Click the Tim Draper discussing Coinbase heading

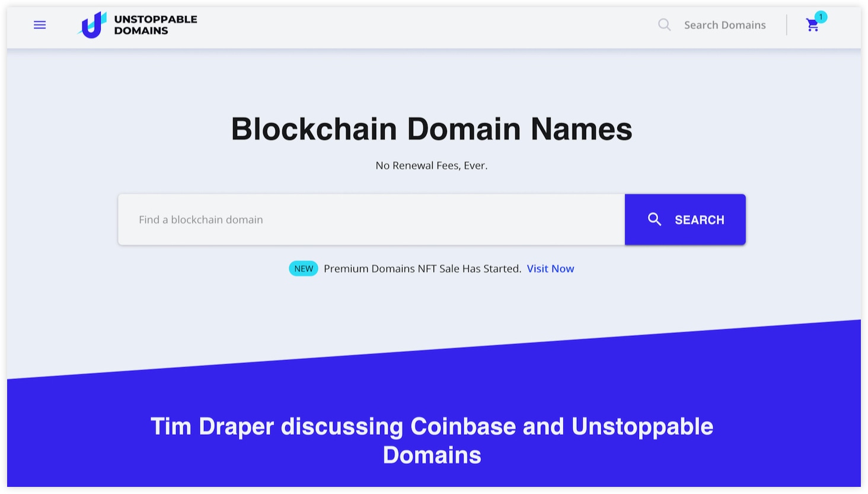point(432,441)
